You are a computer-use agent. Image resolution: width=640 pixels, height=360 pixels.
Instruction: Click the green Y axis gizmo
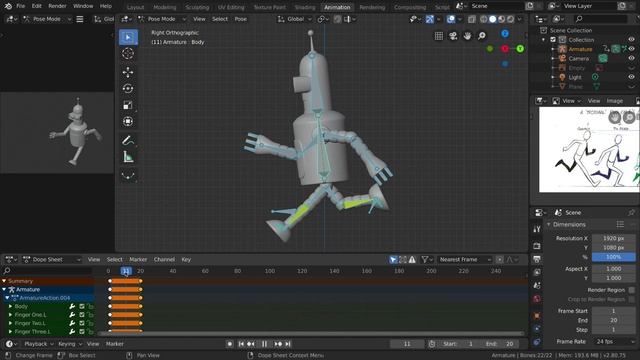coord(520,49)
